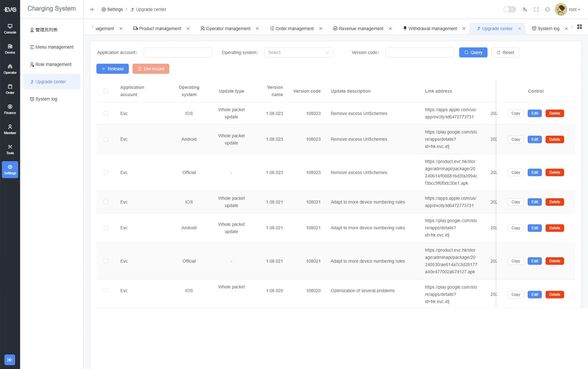This screenshot has height=369, width=588.
Task: Open the tab grid menu icon
Action: coord(580,27)
